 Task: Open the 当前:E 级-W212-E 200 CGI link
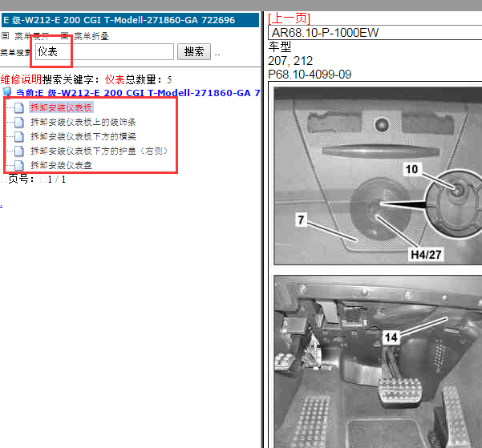click(x=138, y=93)
